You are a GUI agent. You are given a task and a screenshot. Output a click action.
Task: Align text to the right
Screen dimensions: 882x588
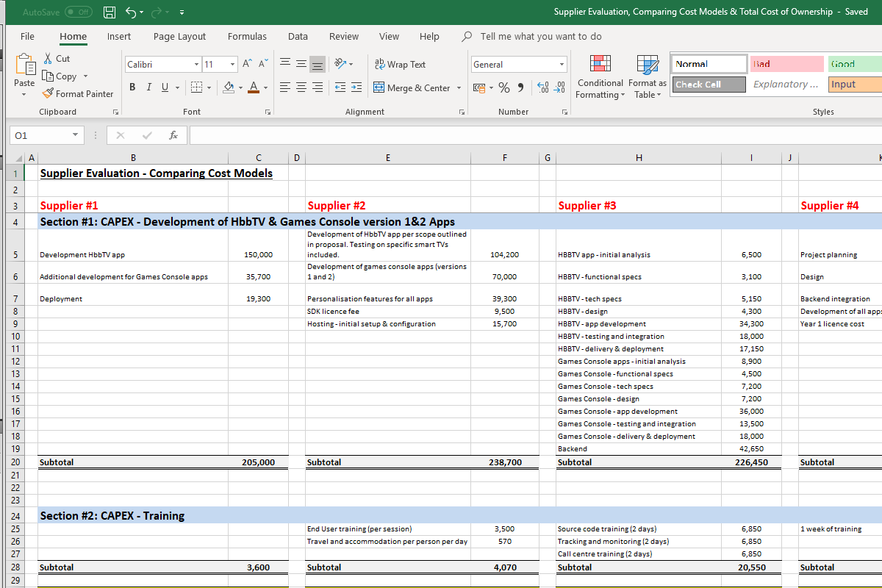point(318,87)
